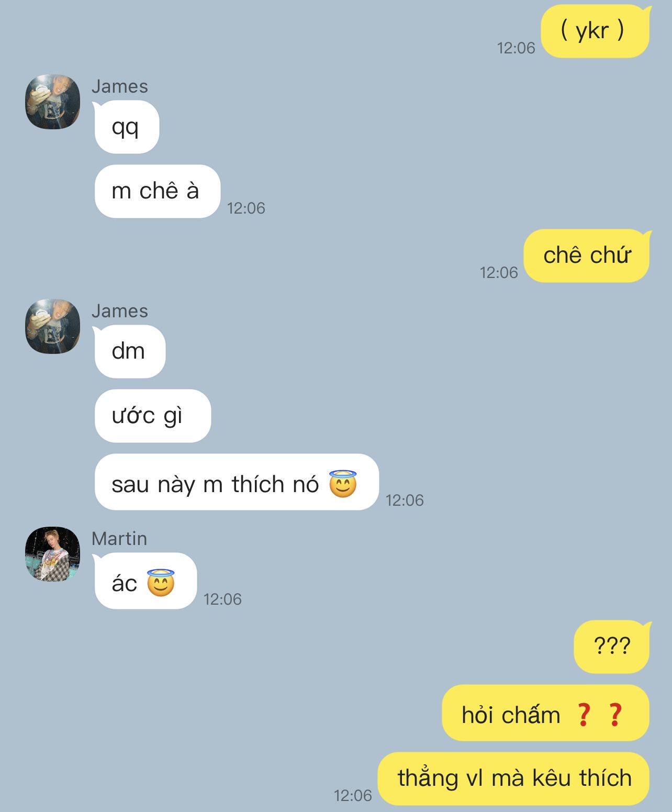Image resolution: width=672 pixels, height=812 pixels.
Task: Tap the 'dm' message bubble
Action: pos(130,351)
